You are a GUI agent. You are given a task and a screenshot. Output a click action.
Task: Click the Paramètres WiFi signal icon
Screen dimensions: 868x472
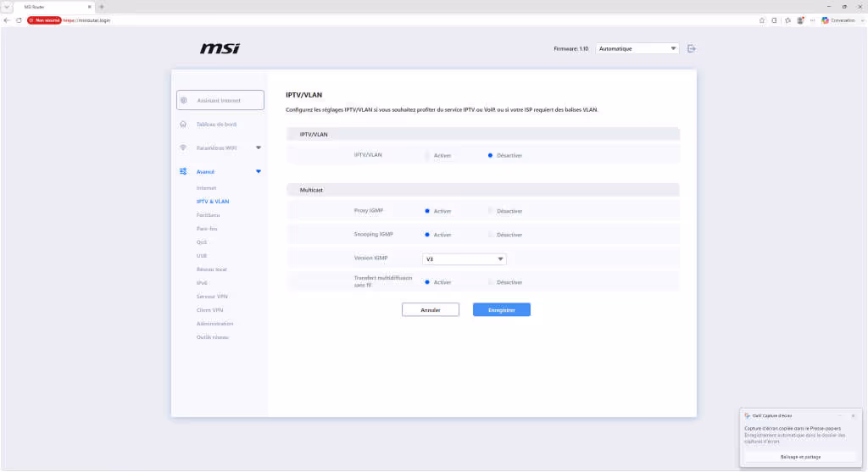tap(183, 147)
